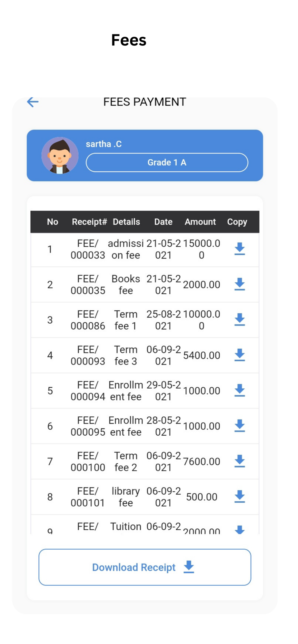Download copy for receipt FEE/000095
The width and height of the screenshot is (298, 644).
tap(240, 426)
